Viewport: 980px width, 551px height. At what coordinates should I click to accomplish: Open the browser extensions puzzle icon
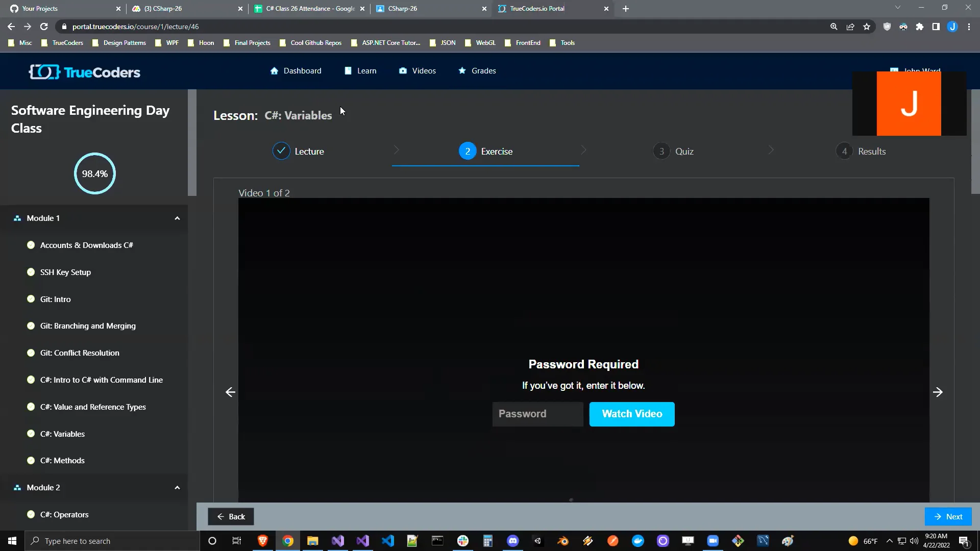(x=920, y=27)
